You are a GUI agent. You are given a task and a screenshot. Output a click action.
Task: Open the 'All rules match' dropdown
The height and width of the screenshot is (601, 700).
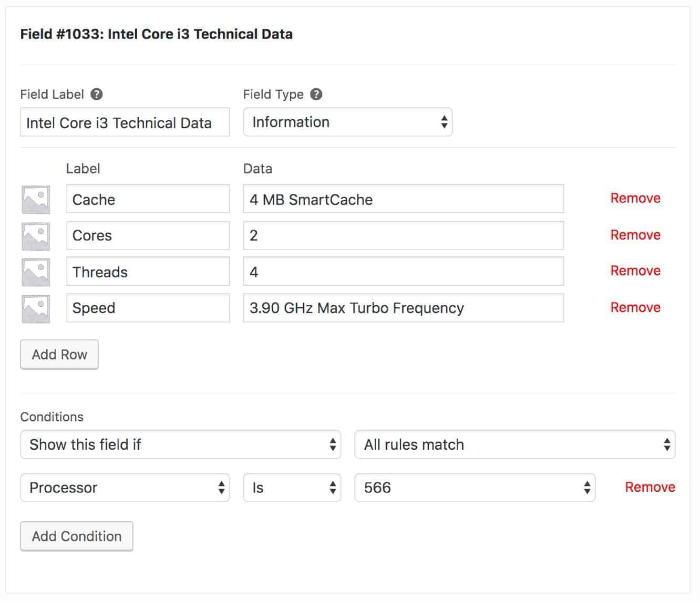tap(514, 444)
